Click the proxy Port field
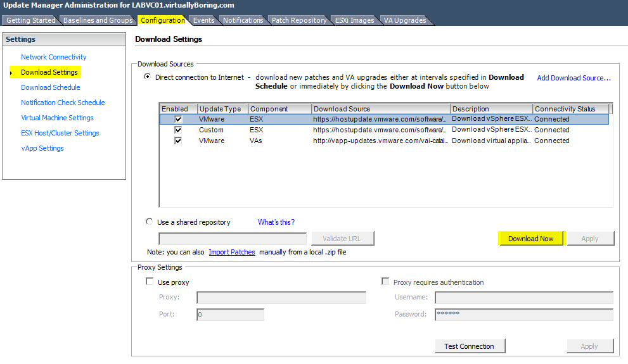This screenshot has height=364, width=628. tap(230, 315)
